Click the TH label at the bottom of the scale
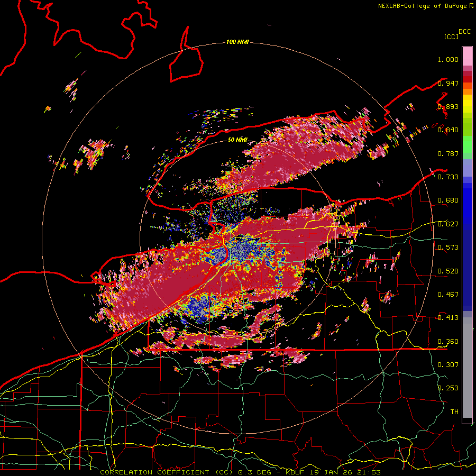The image size is (476, 476). [x=454, y=412]
